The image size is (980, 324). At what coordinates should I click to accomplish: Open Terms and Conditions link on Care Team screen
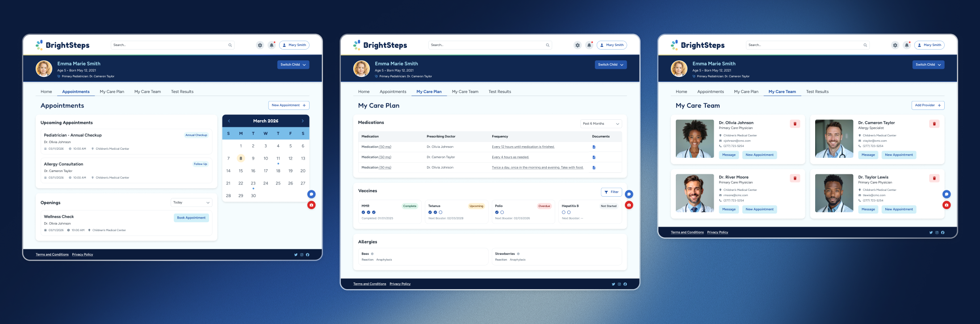point(687,232)
